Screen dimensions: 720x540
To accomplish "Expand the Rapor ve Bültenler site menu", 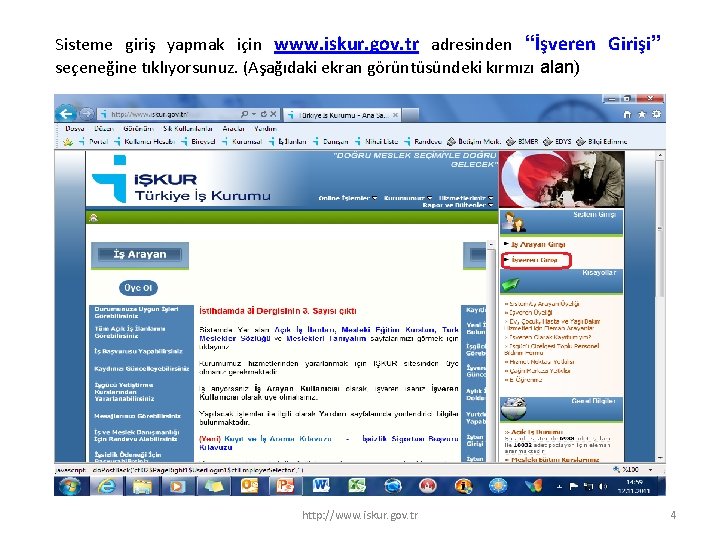I will click(x=458, y=205).
